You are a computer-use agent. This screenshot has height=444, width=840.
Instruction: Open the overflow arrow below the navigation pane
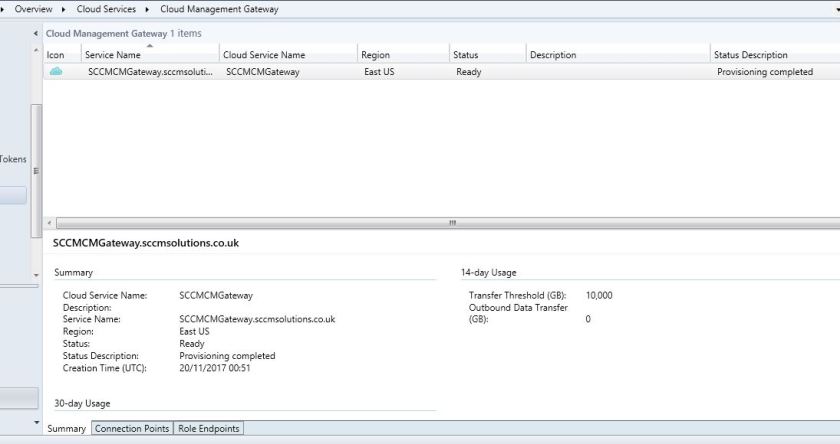tap(36, 423)
